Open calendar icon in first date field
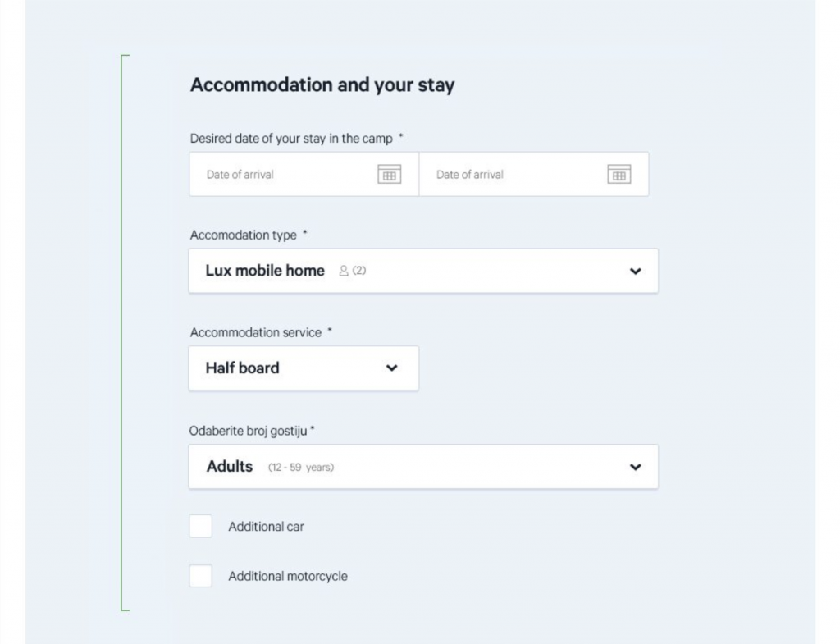This screenshot has height=644, width=840. click(389, 174)
